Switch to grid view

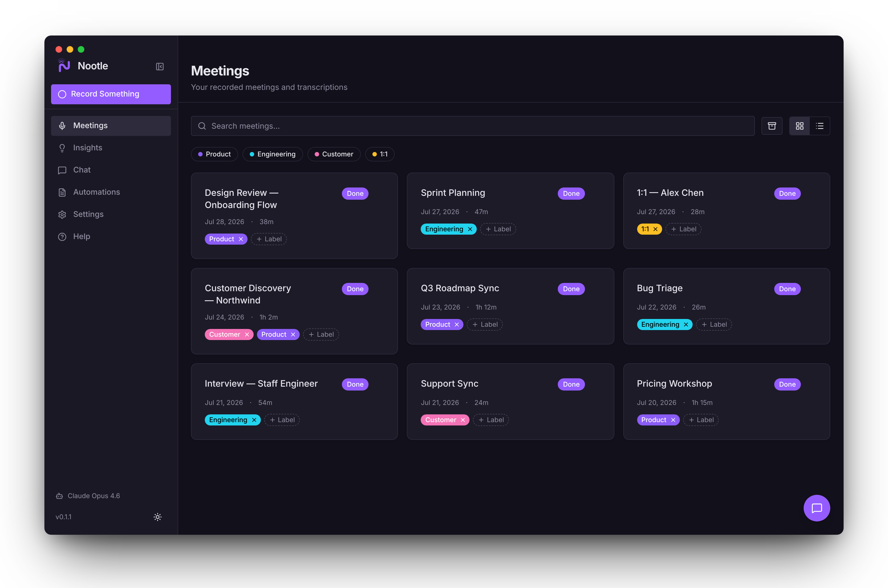pyautogui.click(x=799, y=126)
